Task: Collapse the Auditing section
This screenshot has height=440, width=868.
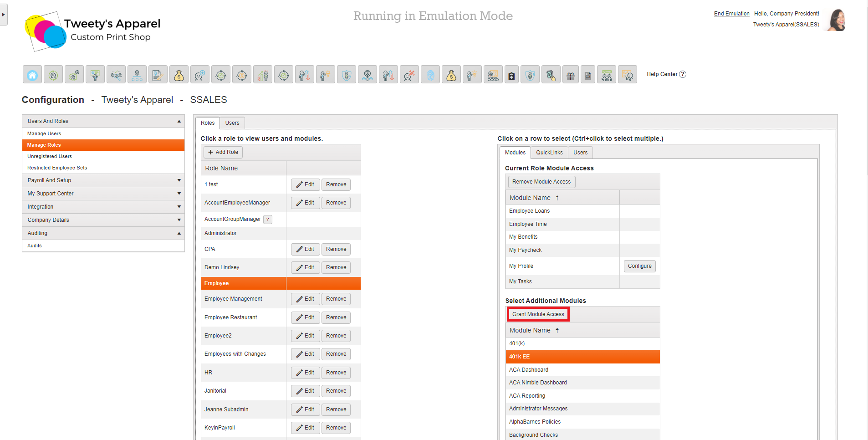Action: coord(179,233)
